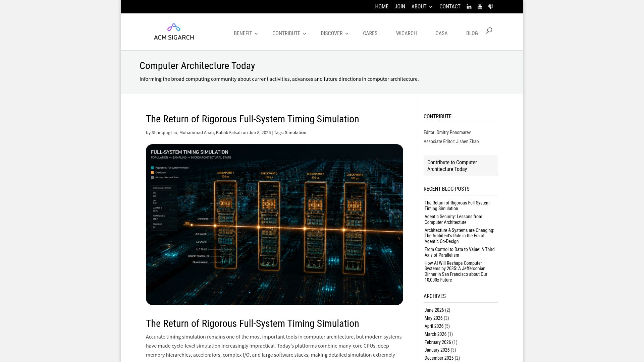Open the CARES menu item
644x362 pixels.
[370, 34]
